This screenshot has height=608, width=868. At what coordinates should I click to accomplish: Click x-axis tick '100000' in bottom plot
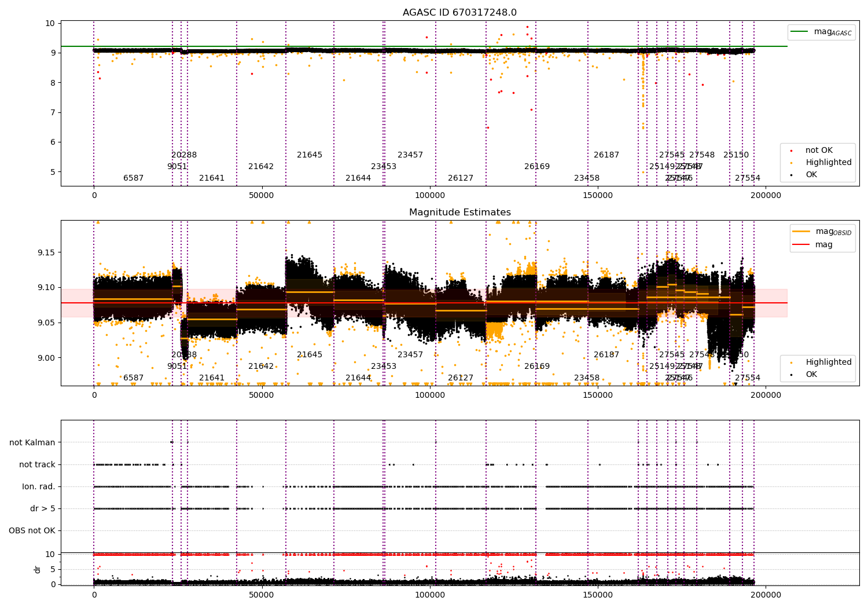pyautogui.click(x=430, y=595)
